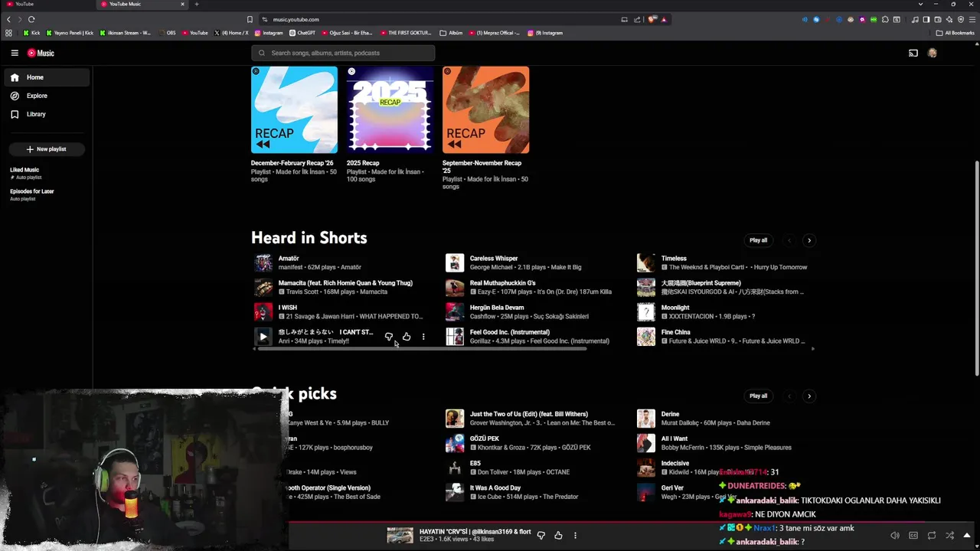Toggle shuffle in the player bar
This screenshot has width=980, height=551.
950,536
